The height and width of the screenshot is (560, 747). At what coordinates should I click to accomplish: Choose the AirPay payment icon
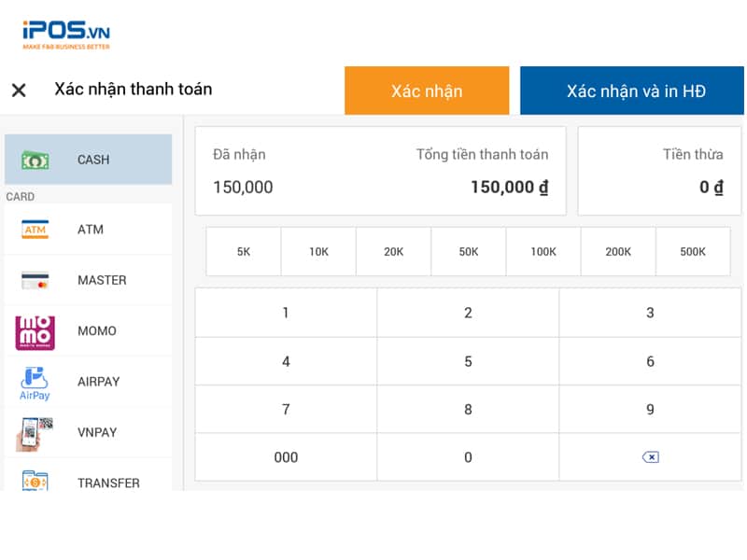coord(35,382)
